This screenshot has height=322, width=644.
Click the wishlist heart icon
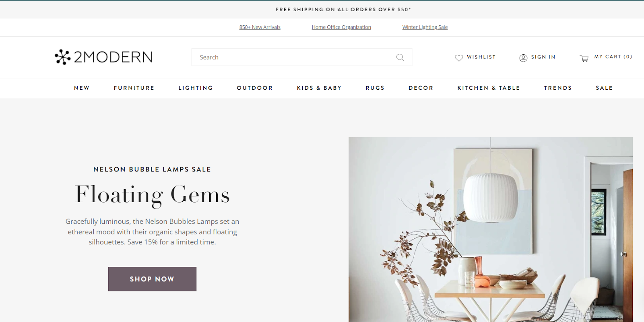459,58
